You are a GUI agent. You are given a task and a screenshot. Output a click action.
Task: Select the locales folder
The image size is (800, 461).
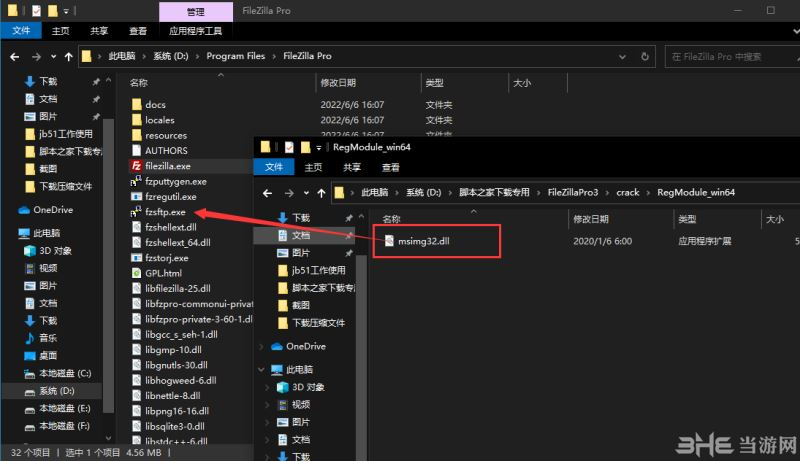tap(160, 120)
